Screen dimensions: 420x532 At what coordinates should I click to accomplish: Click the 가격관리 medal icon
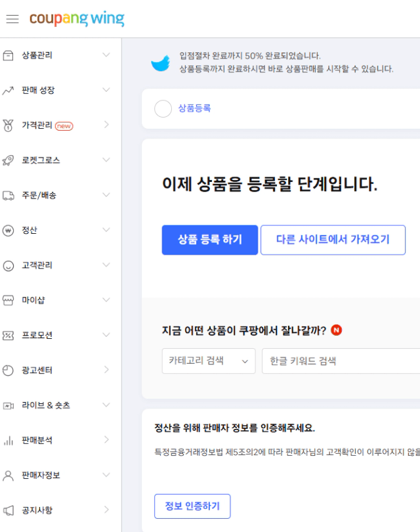(8, 125)
